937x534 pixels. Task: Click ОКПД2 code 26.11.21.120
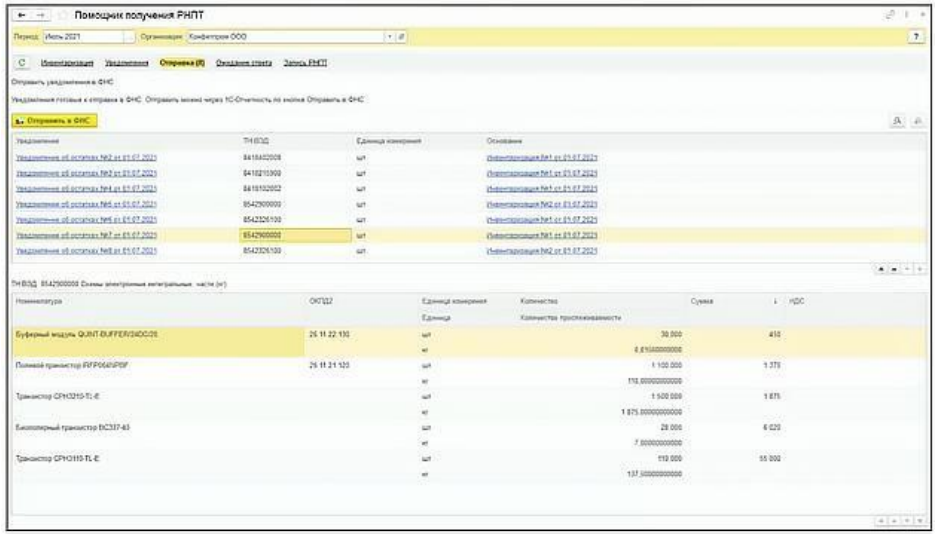[329, 366]
